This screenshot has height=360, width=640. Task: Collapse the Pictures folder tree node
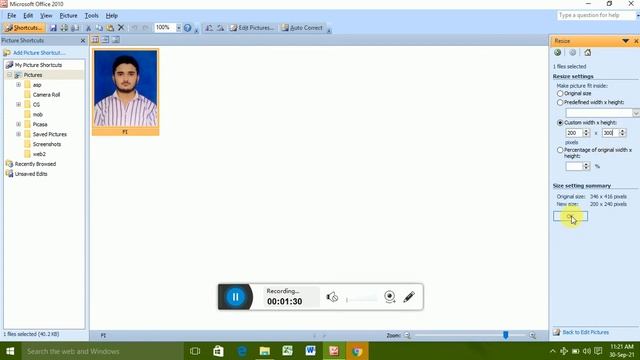9,75
